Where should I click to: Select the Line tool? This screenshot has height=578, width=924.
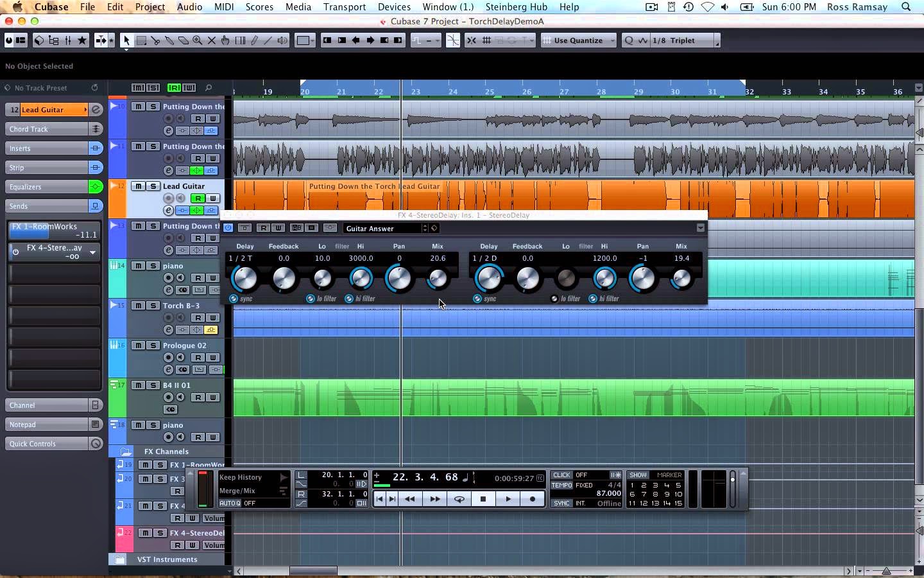pos(268,40)
